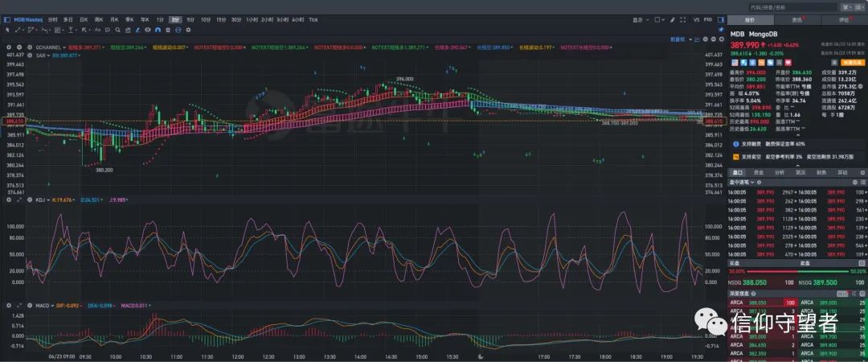Click the blue pencil drawing tool
Image resolution: width=868 pixels, height=362 pixels.
coord(138,30)
